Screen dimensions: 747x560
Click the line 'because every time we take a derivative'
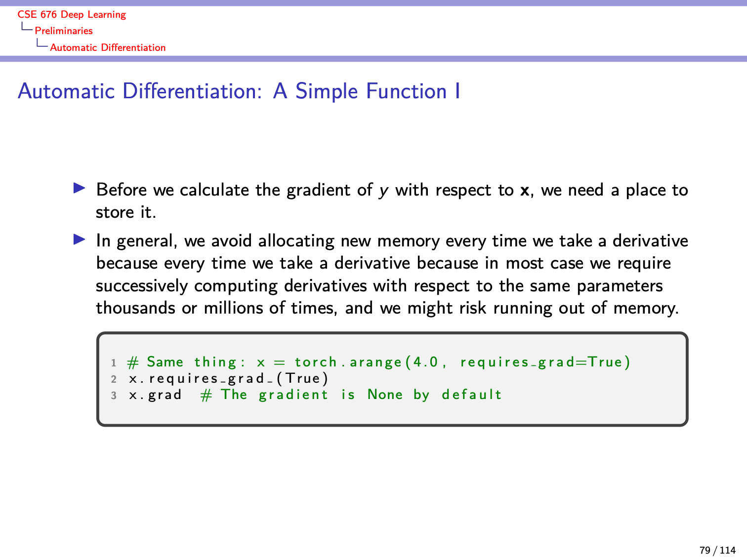tap(383, 263)
